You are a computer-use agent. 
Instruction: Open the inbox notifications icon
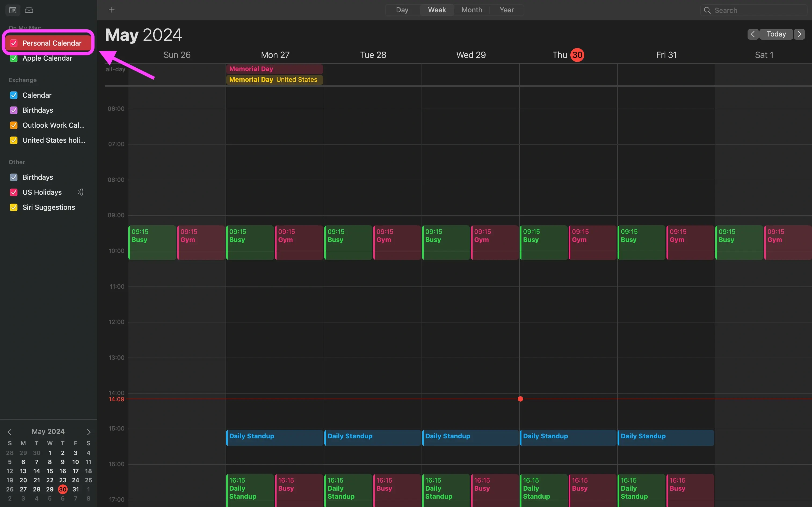29,10
